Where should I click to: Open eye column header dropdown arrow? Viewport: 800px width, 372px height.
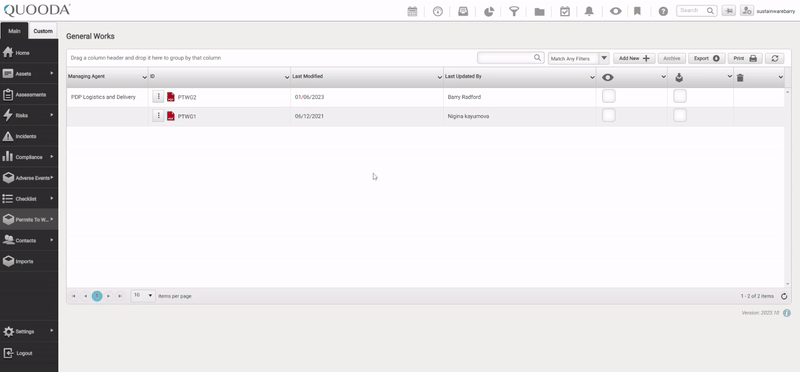(x=664, y=77)
